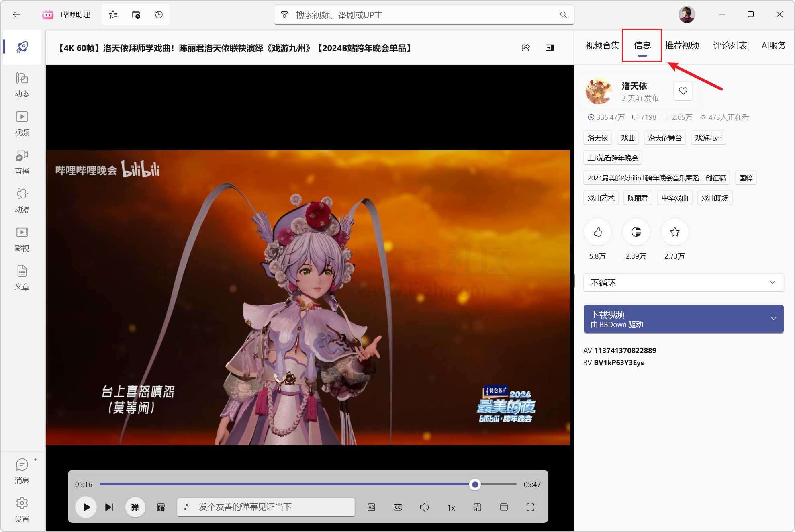Enter picture-in-picture mini window mode
Screen dimensions: 795x532
coord(477,507)
